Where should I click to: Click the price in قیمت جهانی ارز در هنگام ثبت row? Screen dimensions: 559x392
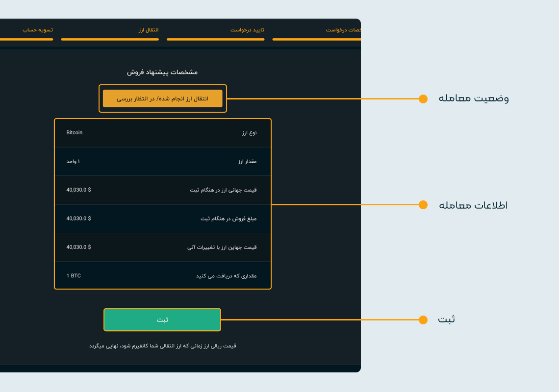coord(78,190)
